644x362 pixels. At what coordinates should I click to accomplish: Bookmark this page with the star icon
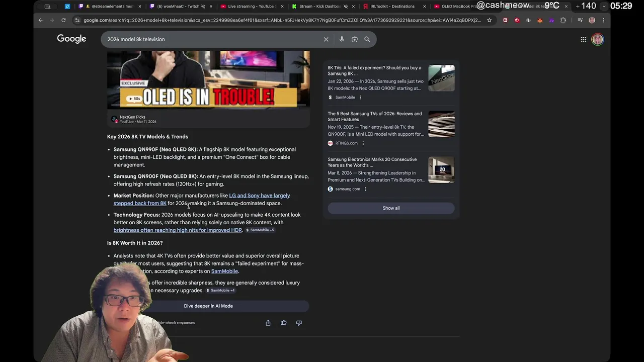point(489,20)
